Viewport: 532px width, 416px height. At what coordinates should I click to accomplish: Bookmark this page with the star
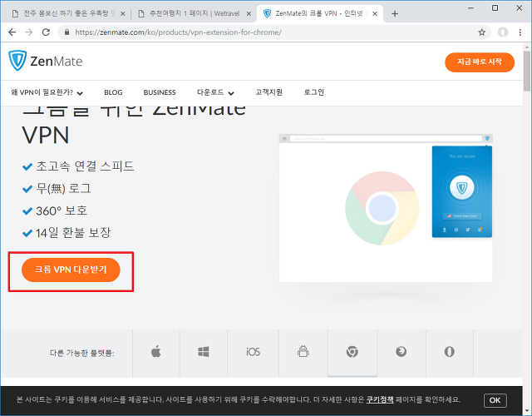pyautogui.click(x=481, y=32)
